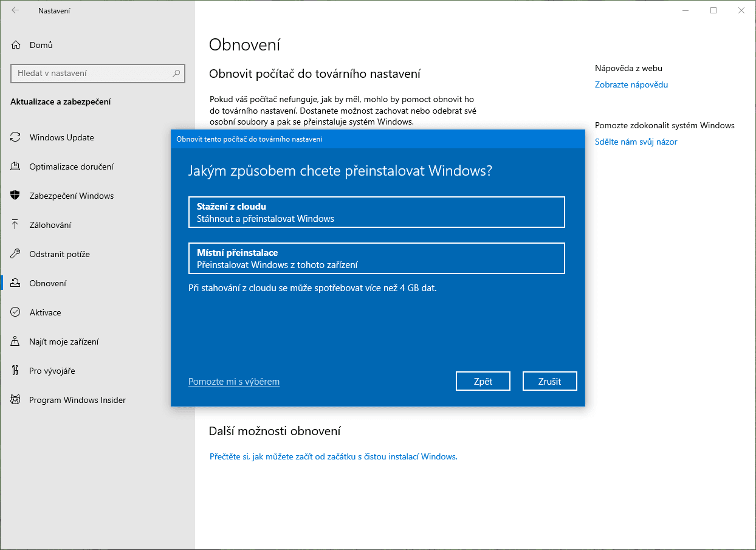Open Zabezpečení Windows section
This screenshot has width=756, height=550.
coord(72,196)
